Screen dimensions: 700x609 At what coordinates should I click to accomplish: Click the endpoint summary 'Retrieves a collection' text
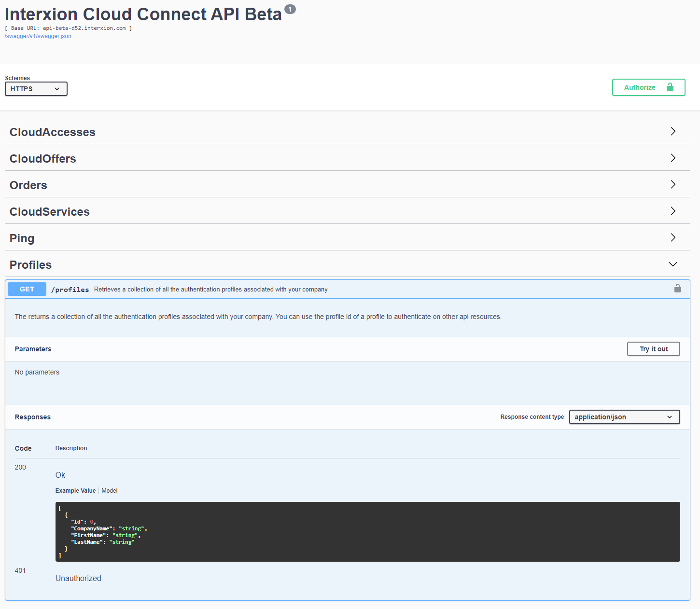210,290
